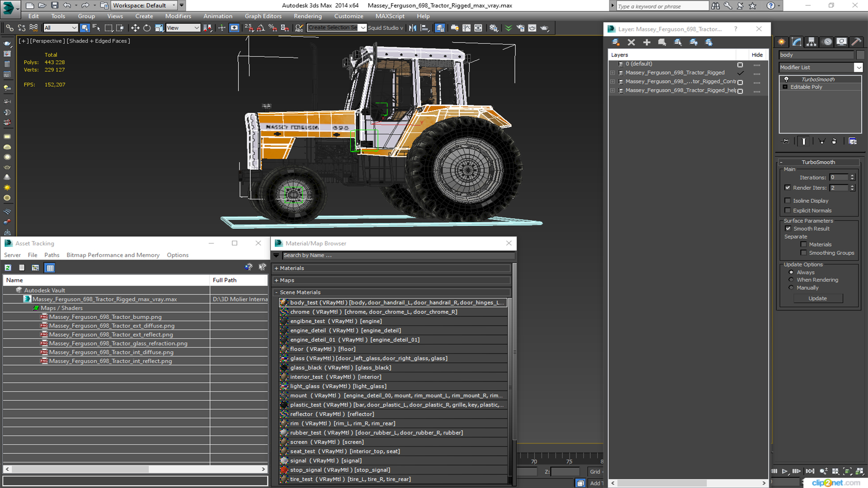Toggle Percent Snap in main toolbar
Image resolution: width=868 pixels, height=488 pixels.
click(273, 28)
